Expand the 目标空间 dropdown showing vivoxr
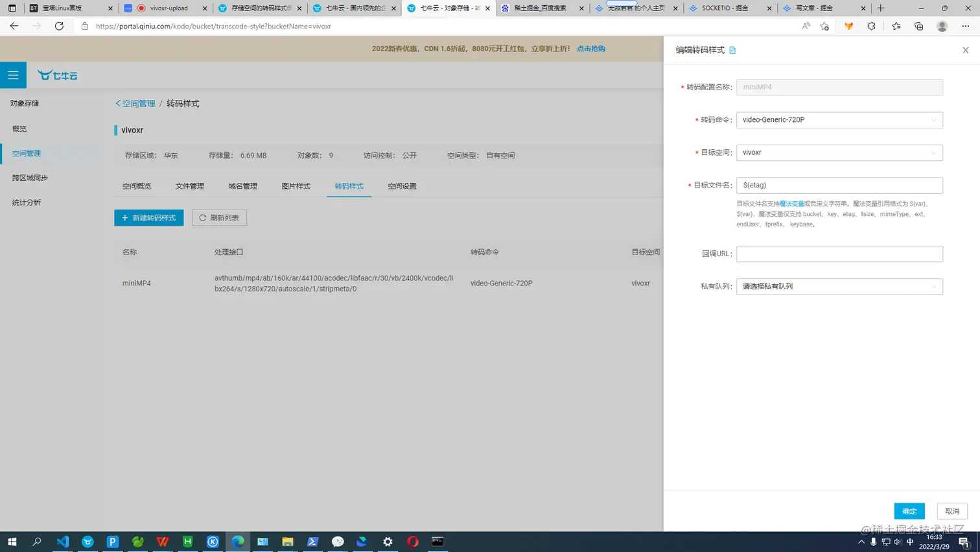980x552 pixels. (839, 153)
